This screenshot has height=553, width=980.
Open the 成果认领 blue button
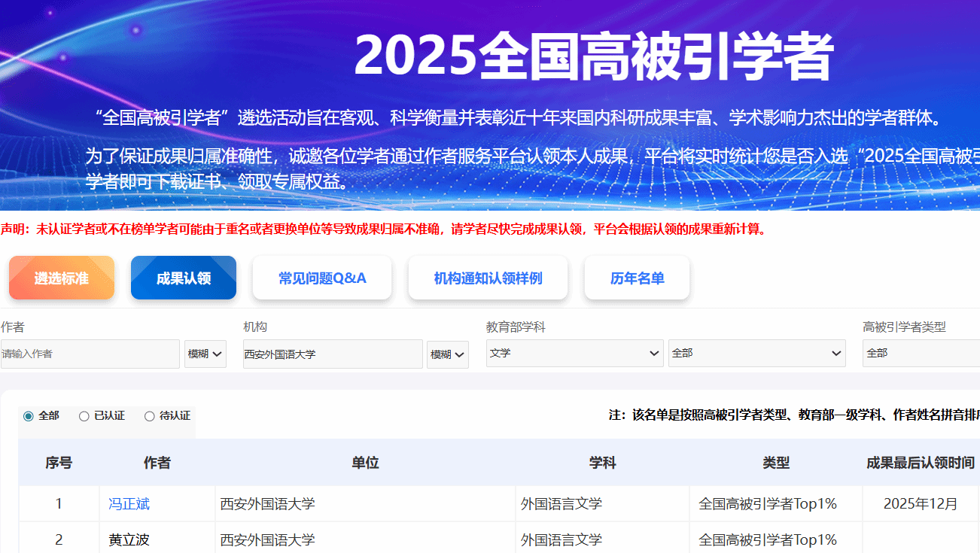coord(184,278)
